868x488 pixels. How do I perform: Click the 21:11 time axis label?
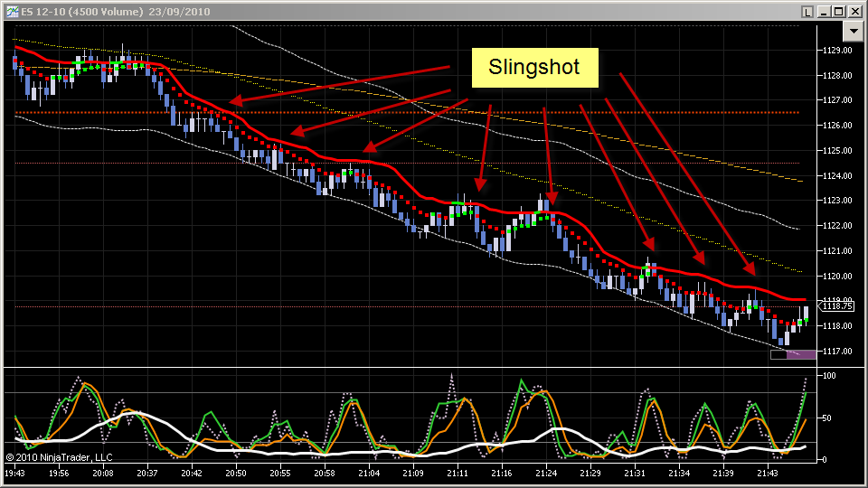458,473
